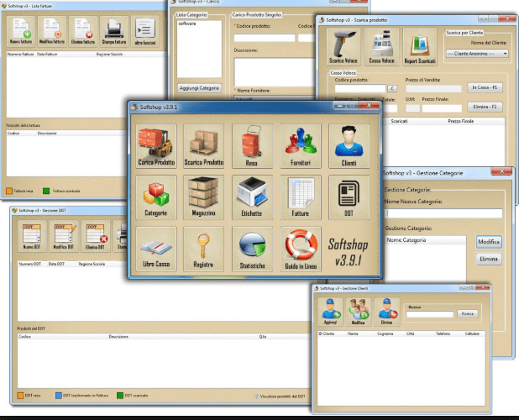The width and height of the screenshot is (519, 420).
Task: Click Nuova fattura in Lista Fatture window
Action: (21, 31)
